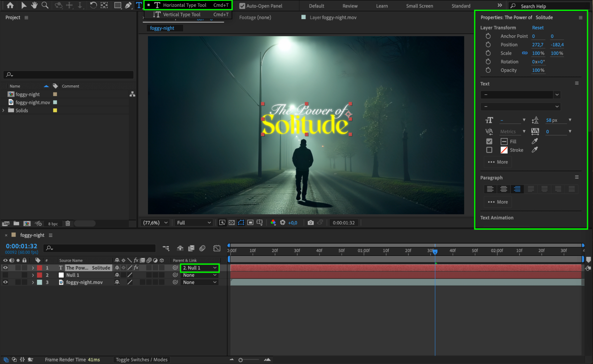Select the Pen tool
Image resolution: width=593 pixels, height=364 pixels.
pyautogui.click(x=128, y=5)
